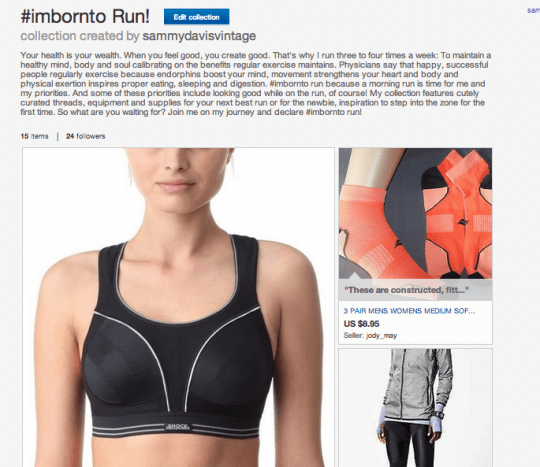Click the collection description paragraph

(256, 84)
